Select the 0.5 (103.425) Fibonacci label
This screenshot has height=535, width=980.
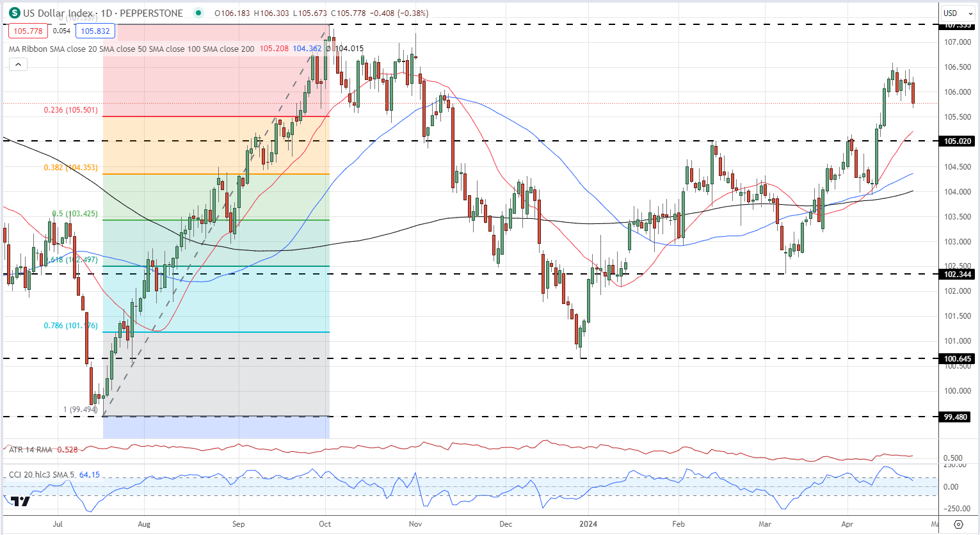coord(75,214)
